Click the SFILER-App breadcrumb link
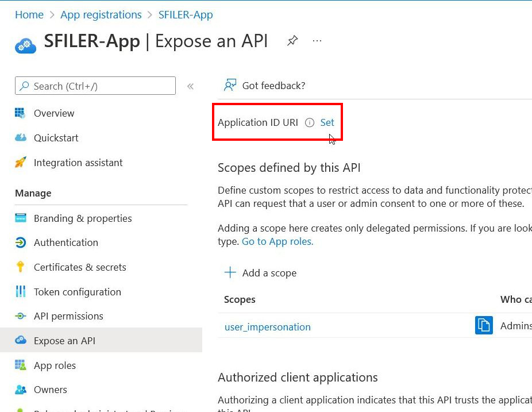This screenshot has width=532, height=412. coord(186,14)
